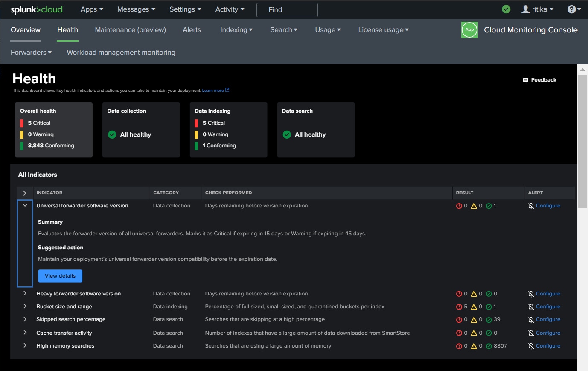This screenshot has height=371, width=588.
Task: Click the Overall health card
Action: 54,130
